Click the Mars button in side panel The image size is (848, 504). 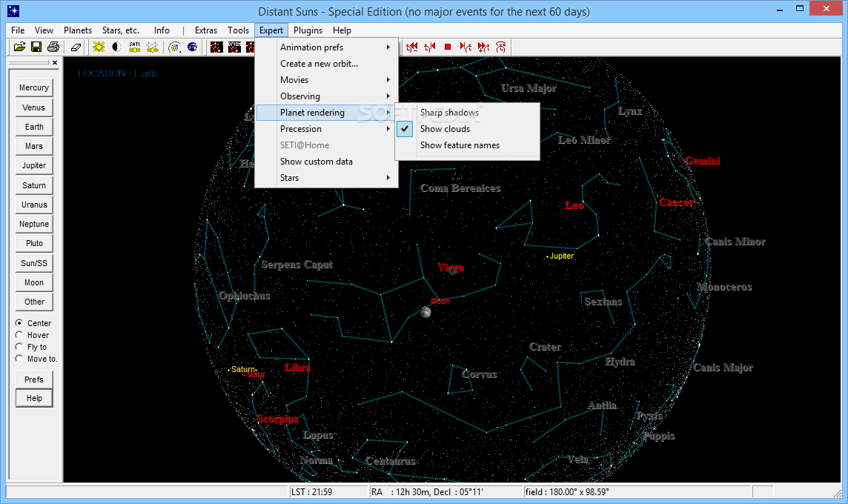pyautogui.click(x=34, y=146)
